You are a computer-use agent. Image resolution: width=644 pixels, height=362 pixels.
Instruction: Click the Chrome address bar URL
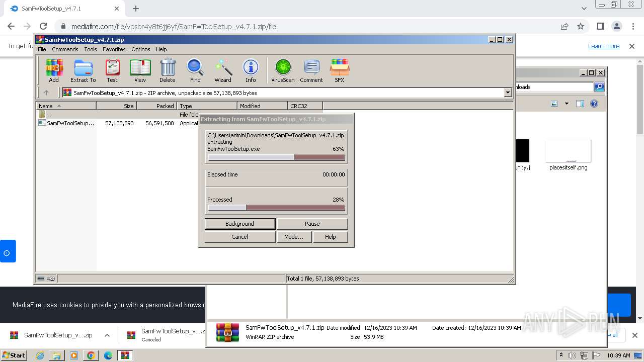pyautogui.click(x=174, y=26)
